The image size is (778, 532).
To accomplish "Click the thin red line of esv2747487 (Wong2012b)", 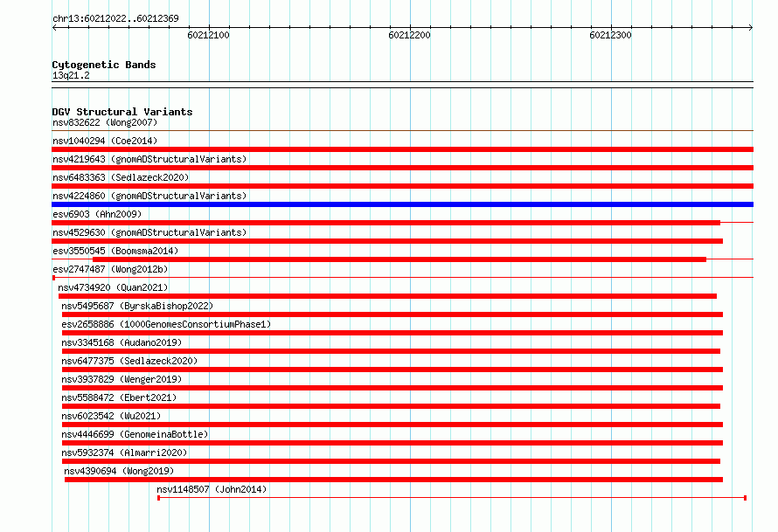I will [402, 278].
